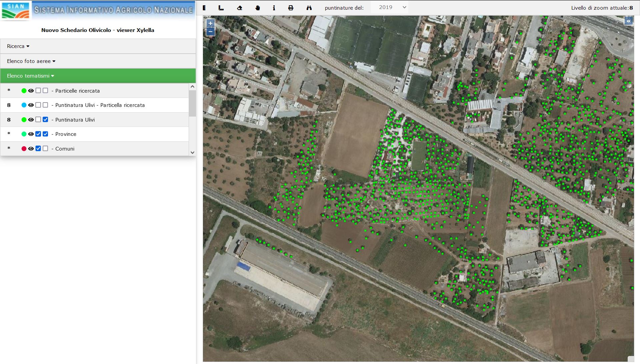Click the eraser tool icon
The image size is (640, 364).
coord(239,8)
